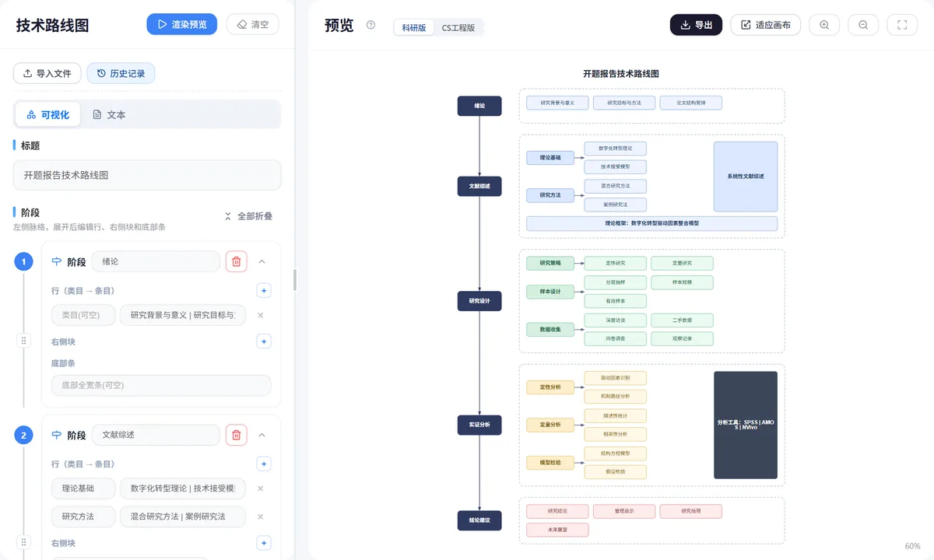Add a row in 绪论 stage
The height and width of the screenshot is (560, 934).
click(264, 291)
